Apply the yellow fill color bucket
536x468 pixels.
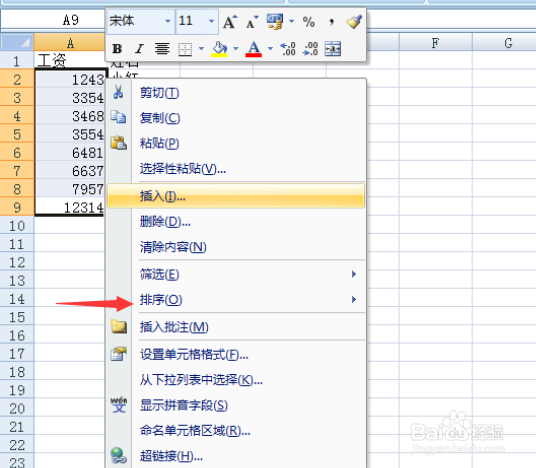coord(219,49)
